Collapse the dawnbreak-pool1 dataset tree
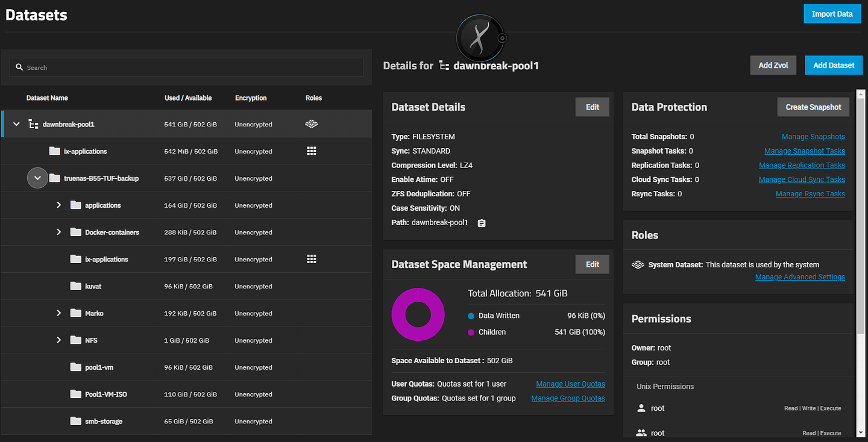The height and width of the screenshot is (442, 868). (16, 124)
